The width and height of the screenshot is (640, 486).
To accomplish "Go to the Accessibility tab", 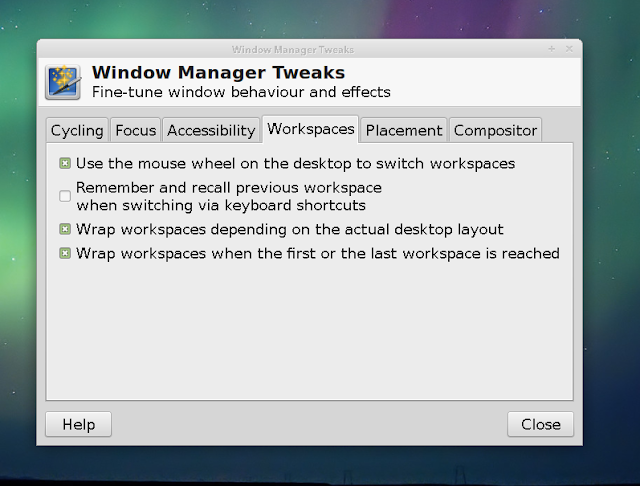I will pyautogui.click(x=211, y=130).
